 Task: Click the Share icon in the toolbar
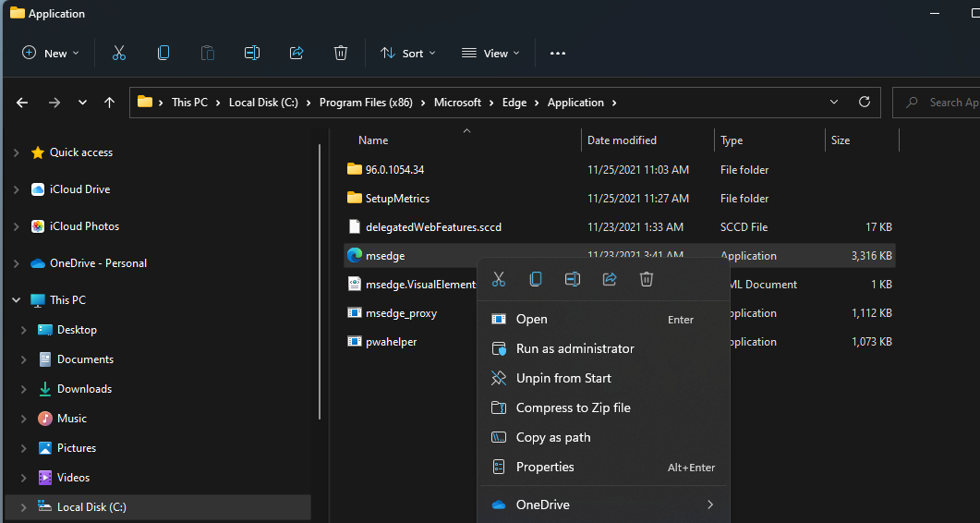click(x=296, y=54)
